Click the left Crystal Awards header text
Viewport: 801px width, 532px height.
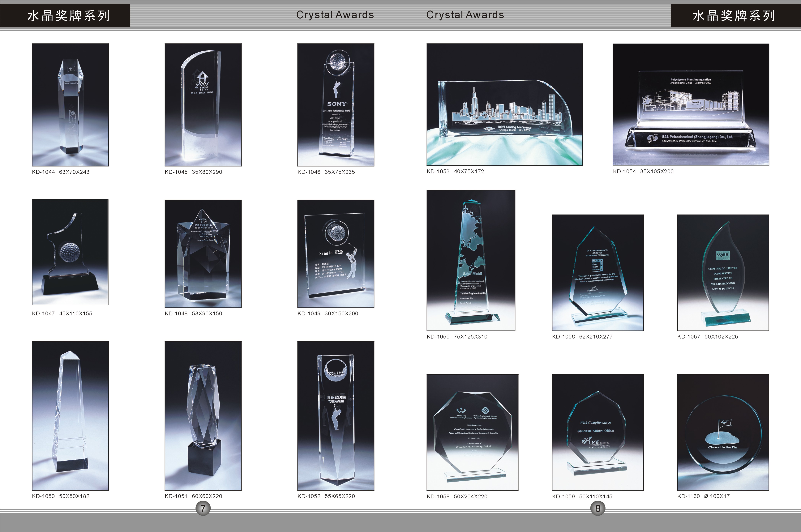click(335, 15)
